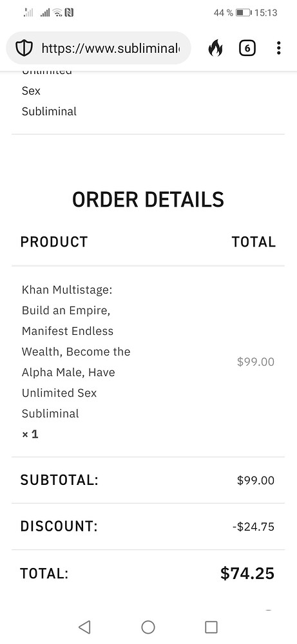Tap the Wi-Fi status icon
This screenshot has width=297, height=644.
click(x=57, y=13)
